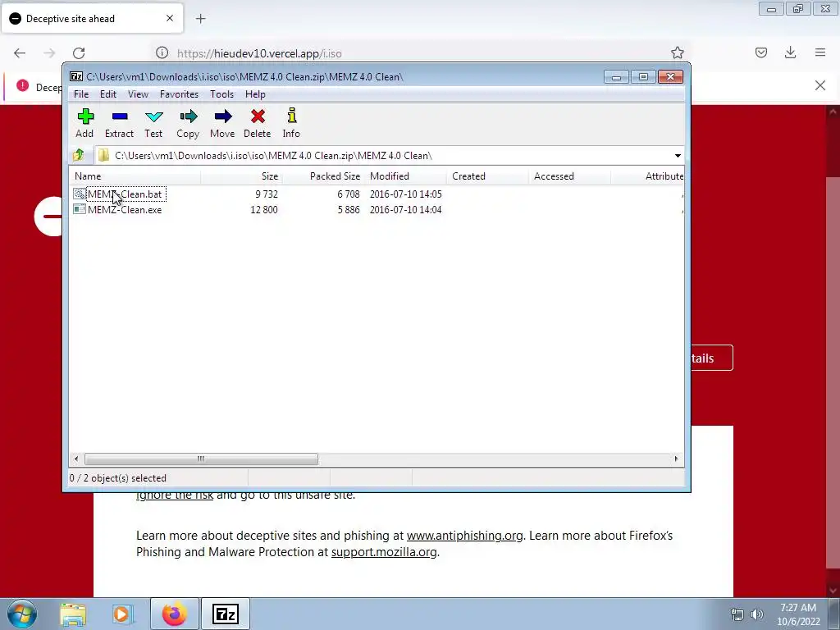This screenshot has height=630, width=840.
Task: Sort files by the Size column
Action: pos(242,176)
